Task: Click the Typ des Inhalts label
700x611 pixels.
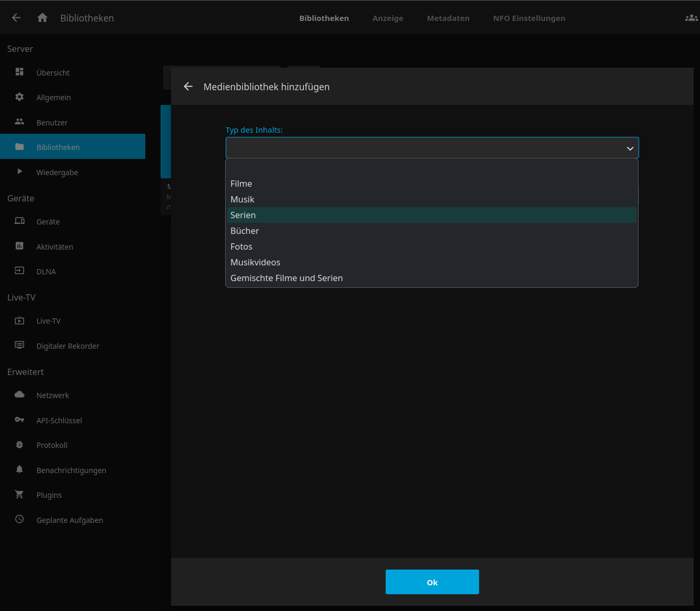Action: 254,130
